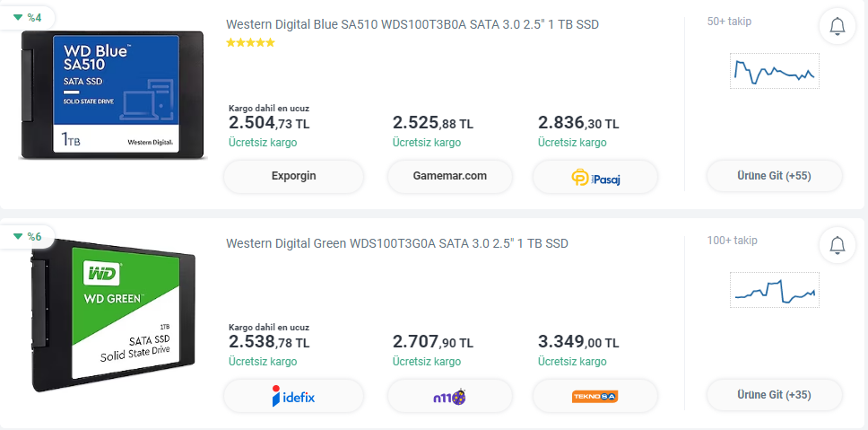The height and width of the screenshot is (430, 868).
Task: Select the 2.836,30 TL price
Action: click(x=578, y=122)
